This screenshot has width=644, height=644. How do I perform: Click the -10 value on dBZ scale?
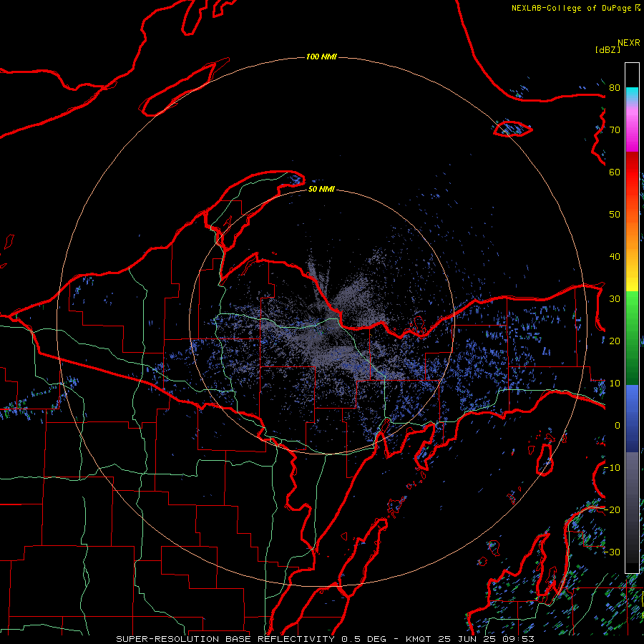tap(613, 468)
